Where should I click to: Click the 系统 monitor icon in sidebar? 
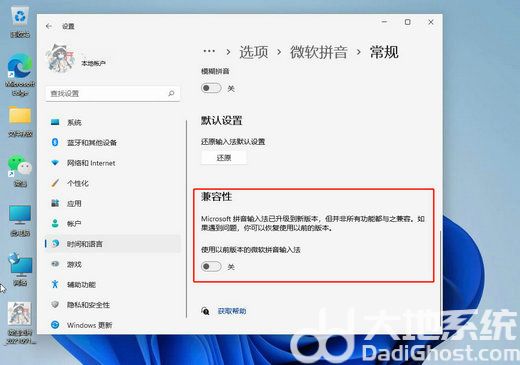tap(55, 122)
